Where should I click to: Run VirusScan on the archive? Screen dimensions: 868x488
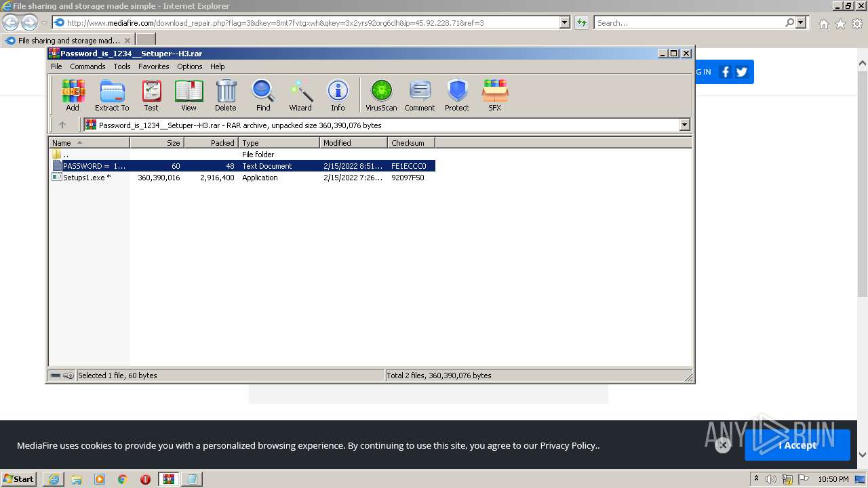click(381, 95)
